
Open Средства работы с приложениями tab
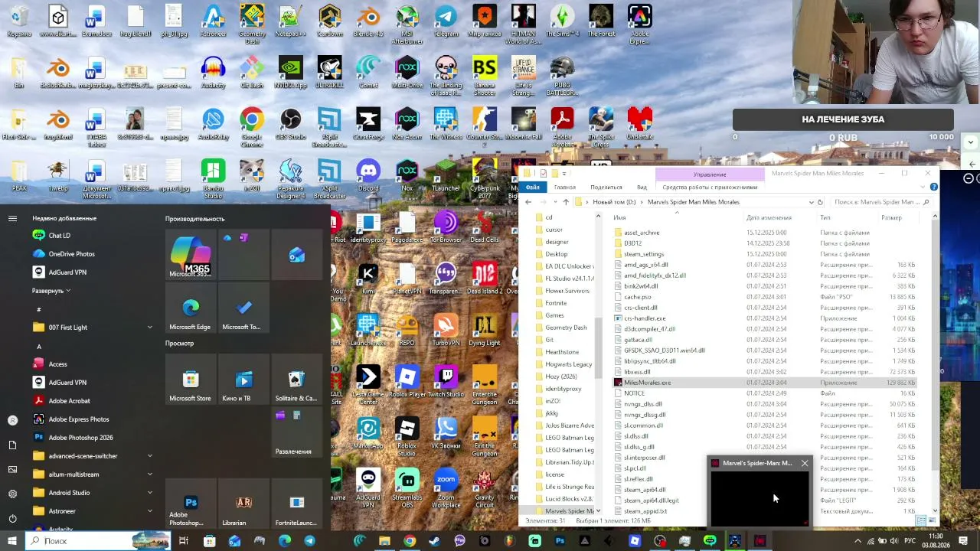[x=710, y=187]
